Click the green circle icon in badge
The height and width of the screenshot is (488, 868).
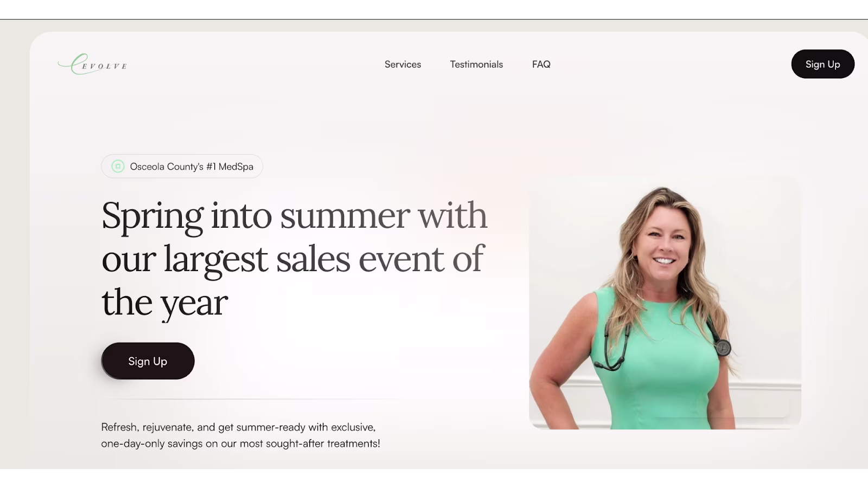click(118, 166)
